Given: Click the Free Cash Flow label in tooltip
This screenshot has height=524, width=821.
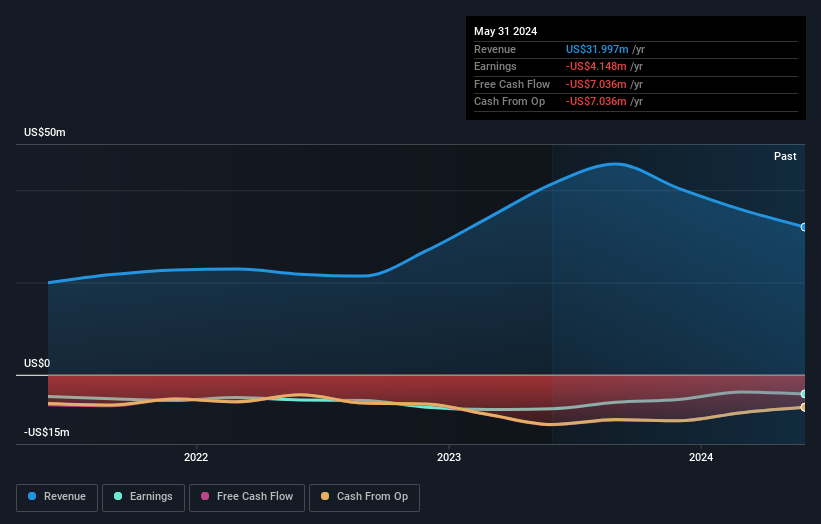Looking at the screenshot, I should point(512,84).
